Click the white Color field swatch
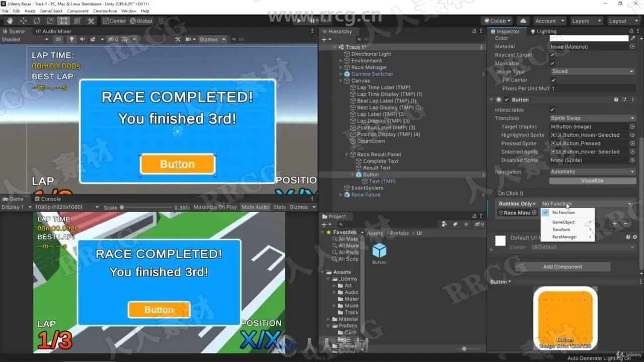 pyautogui.click(x=589, y=38)
